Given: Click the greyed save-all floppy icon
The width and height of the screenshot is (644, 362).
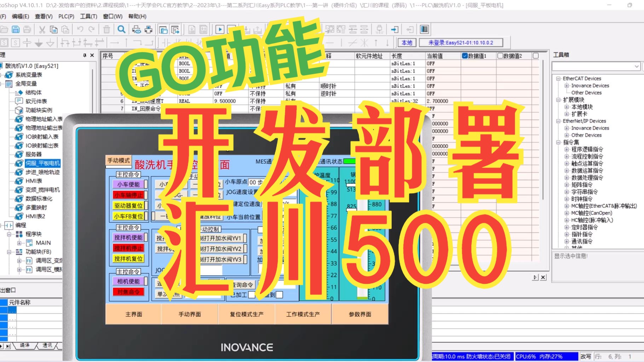Looking at the screenshot, I should pos(27,29).
